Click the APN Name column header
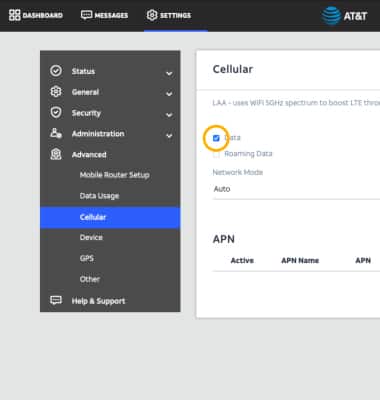The image size is (380, 400). pos(300,261)
